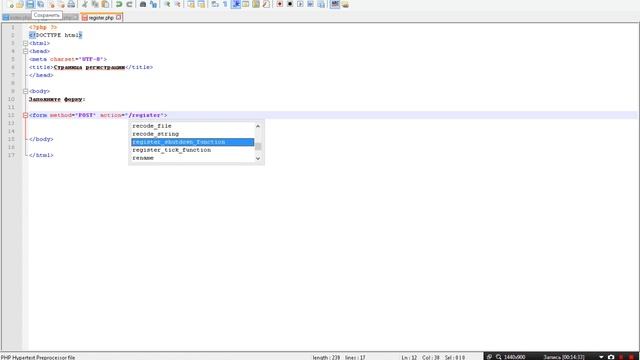Click the User defined language icon
Image resolution: width=640 pixels, height=360 pixels.
coord(246,4)
